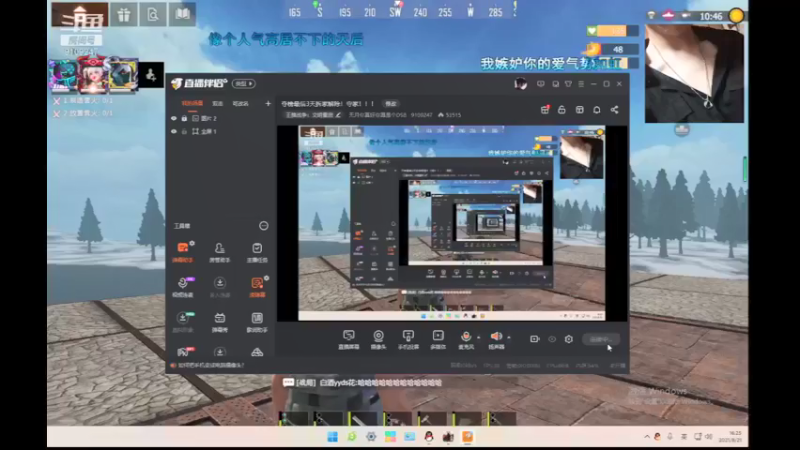Viewport: 800px width, 450px height.
Task: Open the hexagon settings icon in the bottom bar
Action: 569,339
